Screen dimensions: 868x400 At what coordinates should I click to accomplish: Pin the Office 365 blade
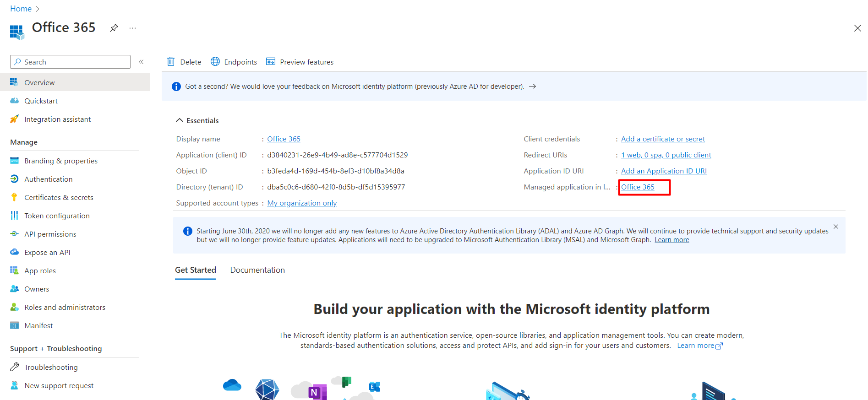(x=114, y=28)
